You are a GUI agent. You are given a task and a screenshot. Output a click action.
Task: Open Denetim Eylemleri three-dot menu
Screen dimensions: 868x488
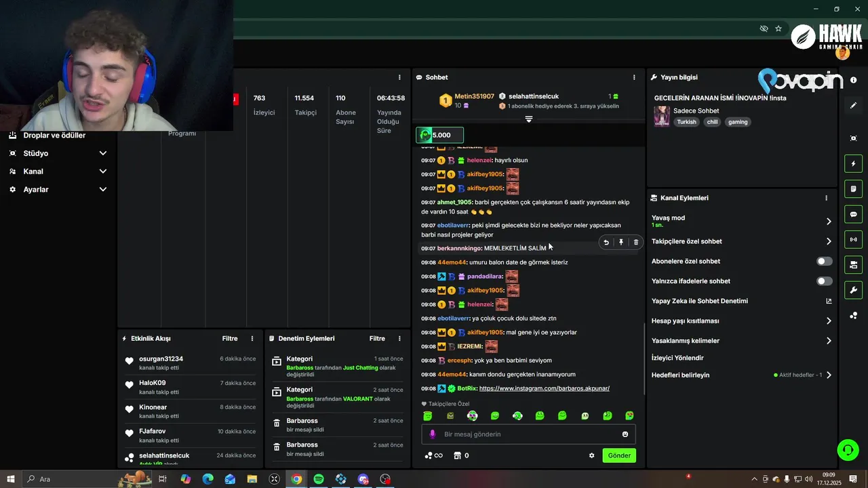click(x=399, y=338)
